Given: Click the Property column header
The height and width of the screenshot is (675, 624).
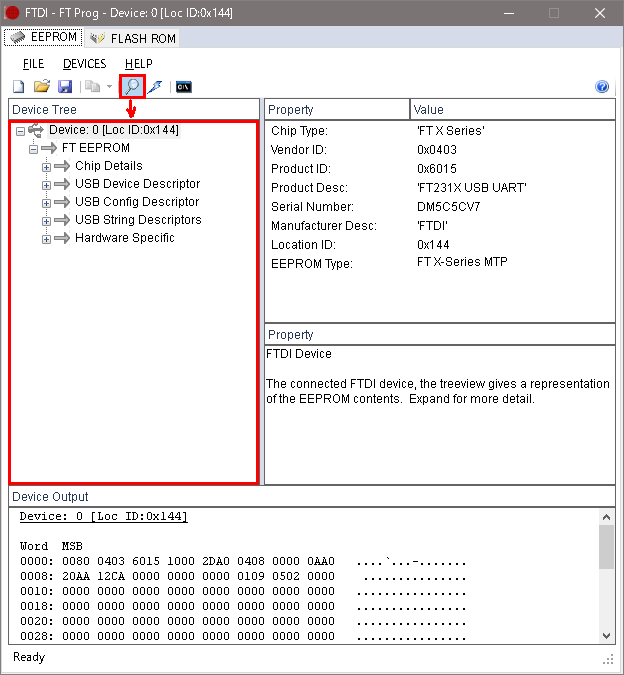Looking at the screenshot, I should click(x=337, y=110).
